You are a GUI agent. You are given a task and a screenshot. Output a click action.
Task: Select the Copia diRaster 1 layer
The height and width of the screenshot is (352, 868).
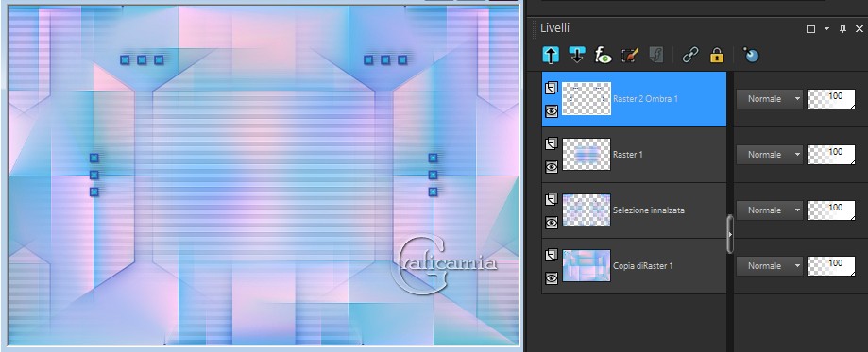tap(634, 266)
